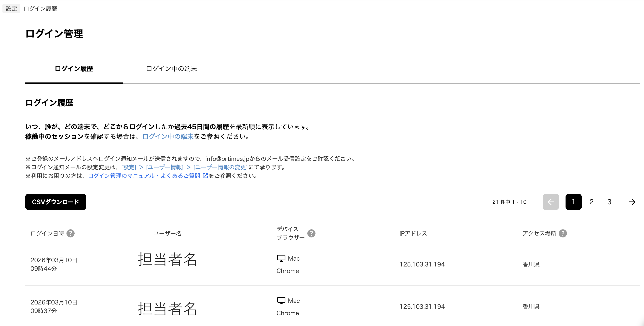Viewport: 644px width, 326px height.
Task: Open the アクセス場所 help icon
Action: point(563,233)
